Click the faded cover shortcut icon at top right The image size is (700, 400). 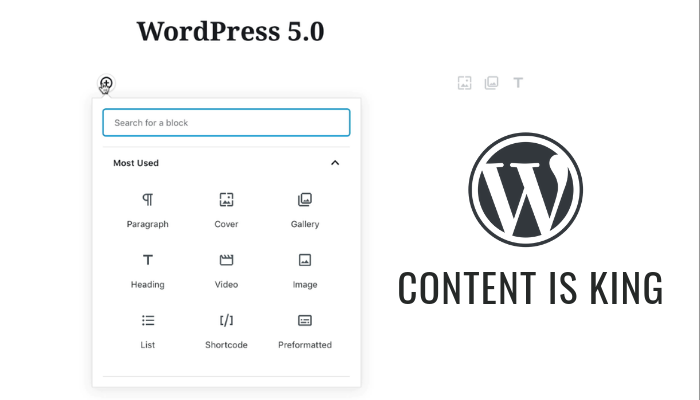pos(464,83)
